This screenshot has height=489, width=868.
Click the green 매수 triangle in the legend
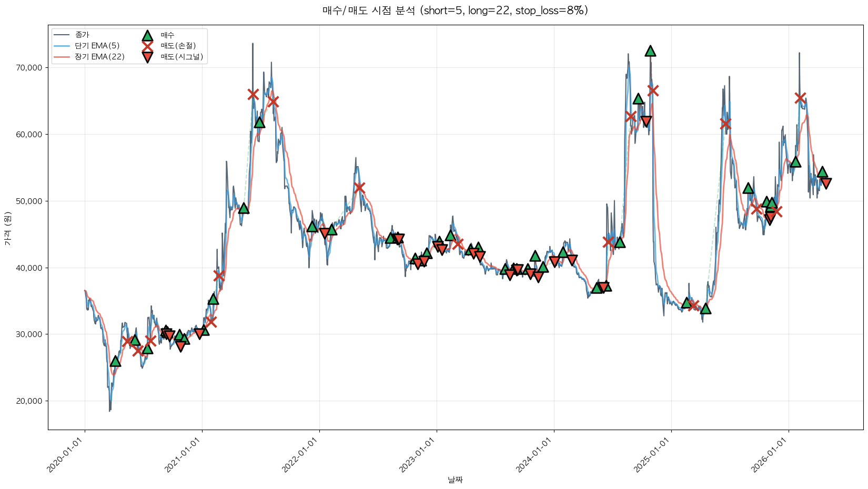[x=147, y=35]
